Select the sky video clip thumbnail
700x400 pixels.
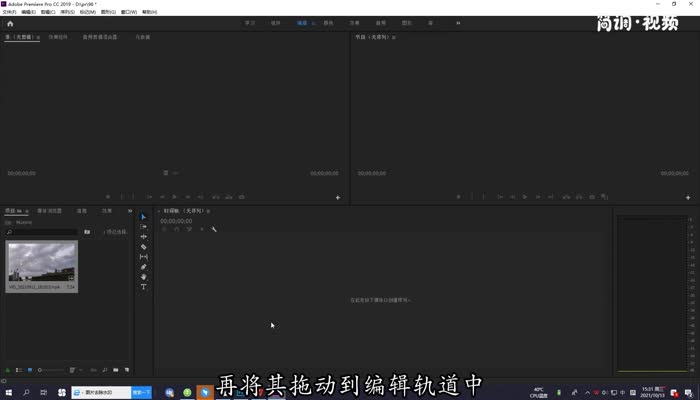[x=41, y=263]
